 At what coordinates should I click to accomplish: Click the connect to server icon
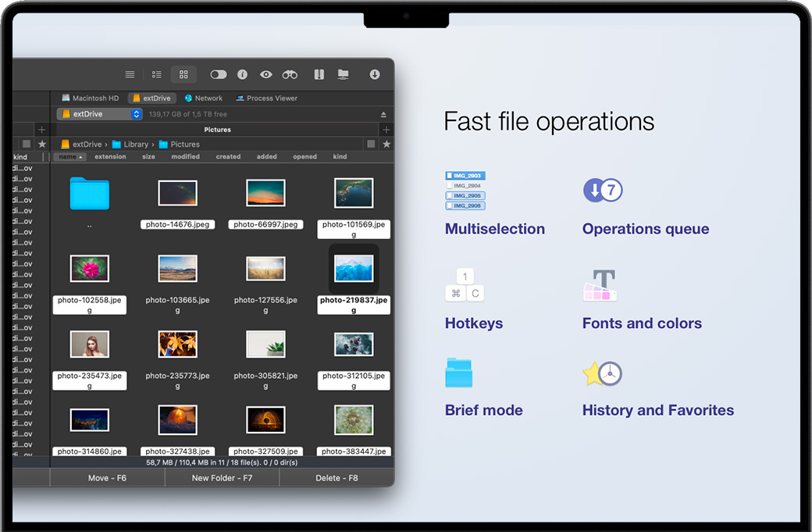[x=343, y=74]
